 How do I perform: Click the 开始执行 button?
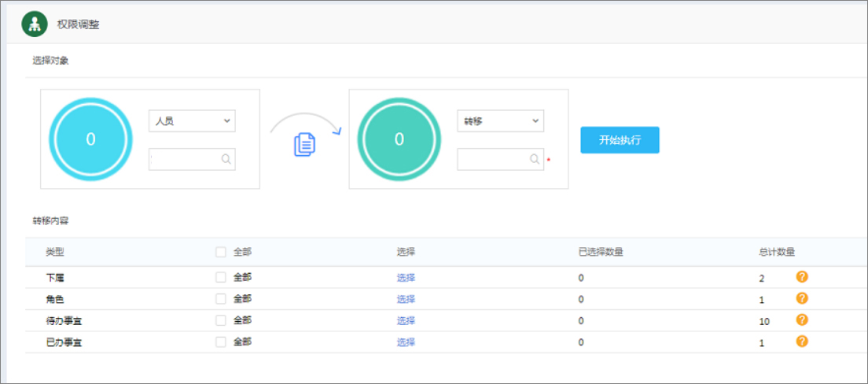(620, 140)
